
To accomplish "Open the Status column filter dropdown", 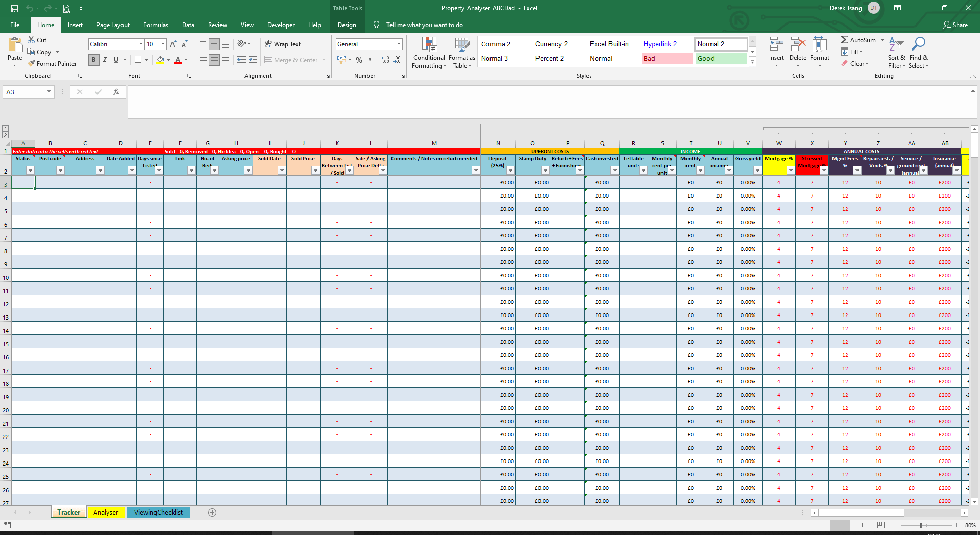I will (29, 171).
